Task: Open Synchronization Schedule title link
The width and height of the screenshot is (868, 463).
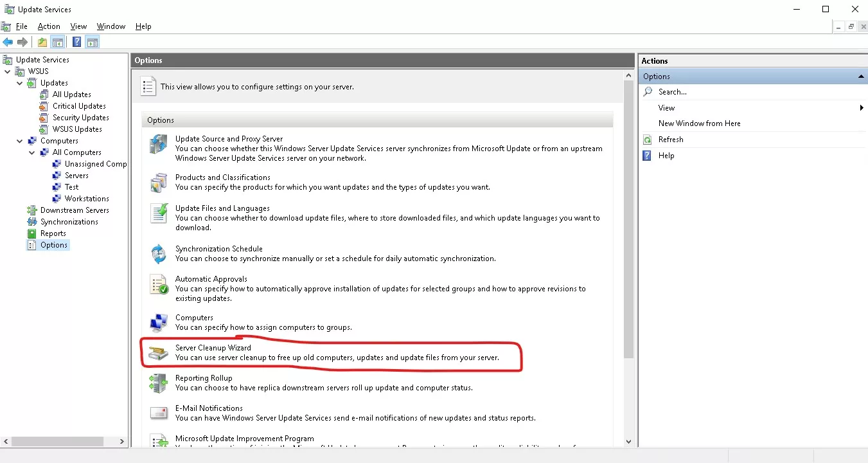Action: (219, 249)
